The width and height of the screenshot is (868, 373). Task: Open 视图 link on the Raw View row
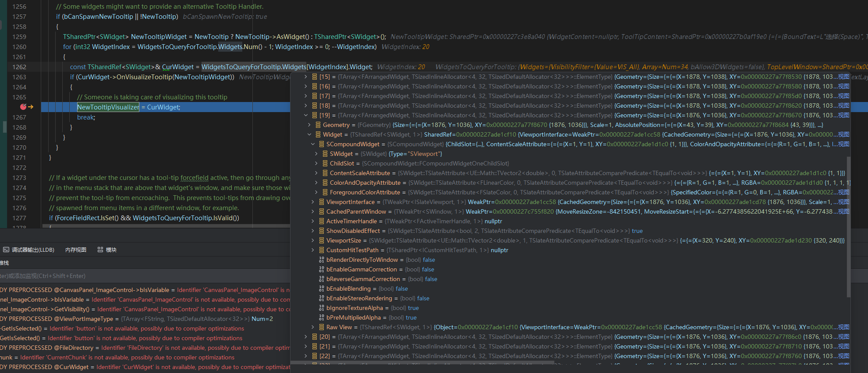(843, 327)
